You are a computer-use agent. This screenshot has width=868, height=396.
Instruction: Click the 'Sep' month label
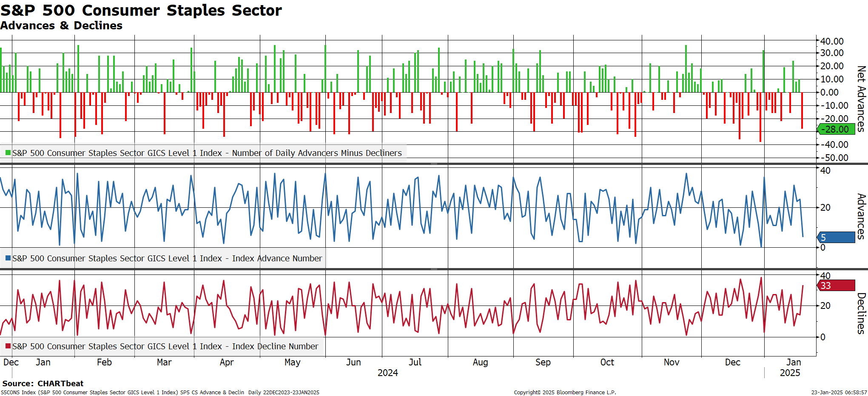(543, 362)
